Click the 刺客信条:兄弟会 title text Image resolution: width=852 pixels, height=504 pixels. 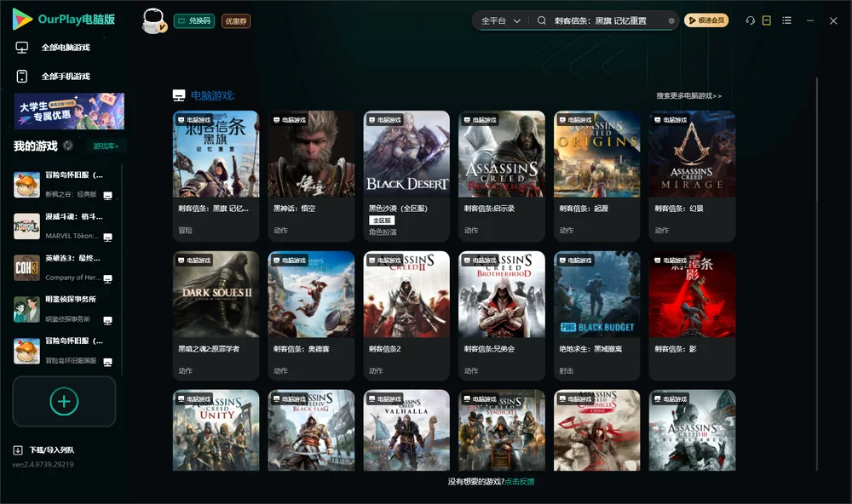coord(489,349)
